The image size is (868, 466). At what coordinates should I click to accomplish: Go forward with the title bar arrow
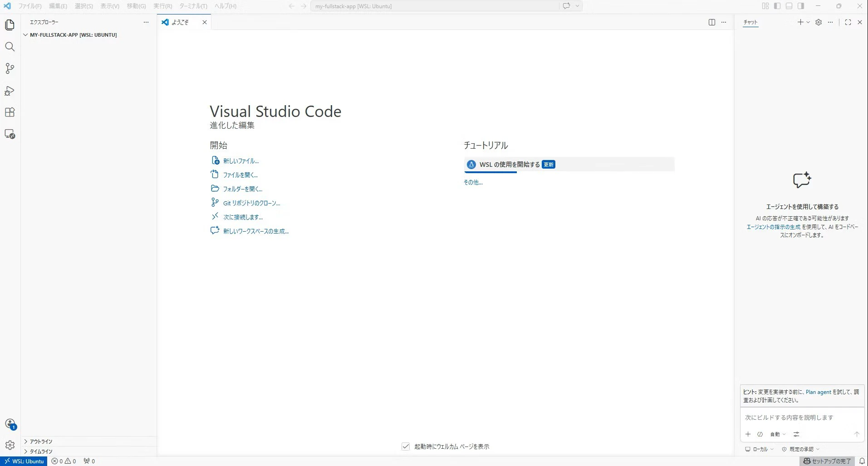304,6
